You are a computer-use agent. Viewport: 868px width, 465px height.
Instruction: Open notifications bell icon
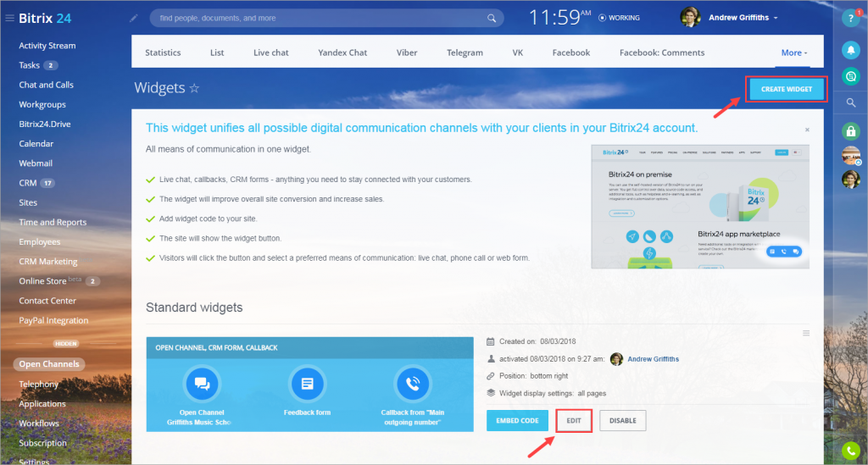851,50
